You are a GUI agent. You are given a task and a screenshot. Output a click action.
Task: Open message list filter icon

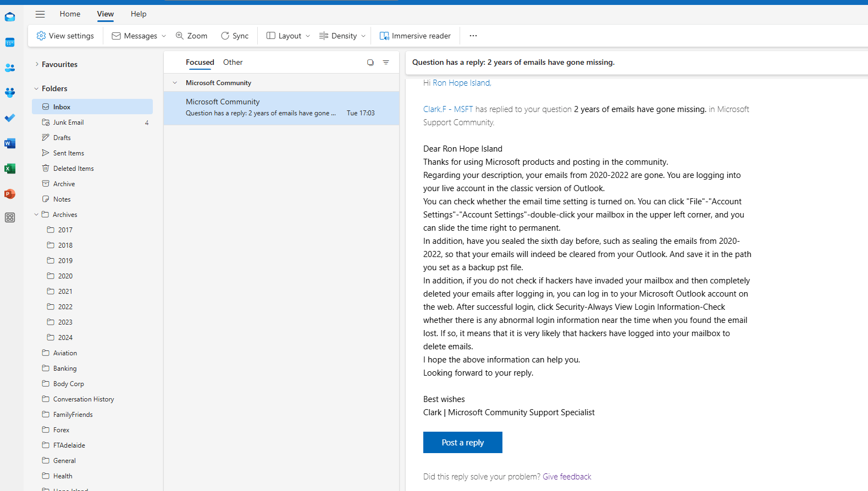coord(386,63)
